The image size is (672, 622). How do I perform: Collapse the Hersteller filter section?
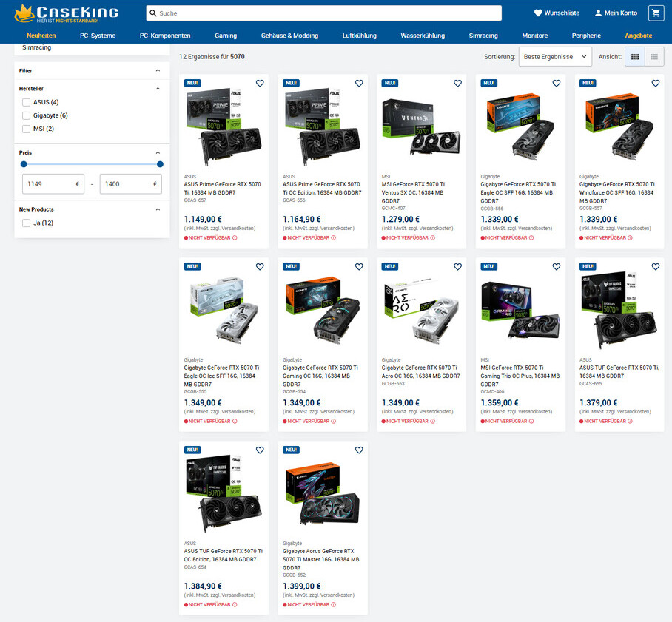coord(158,88)
